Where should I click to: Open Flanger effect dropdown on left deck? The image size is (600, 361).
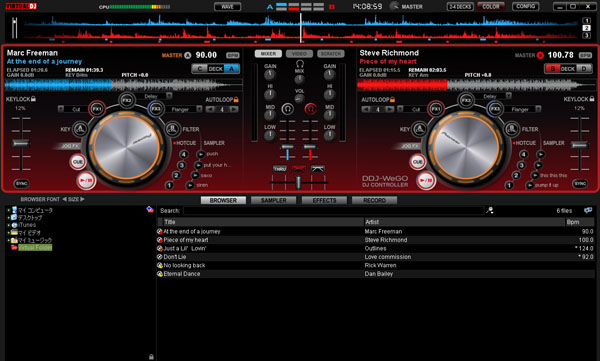click(x=199, y=109)
